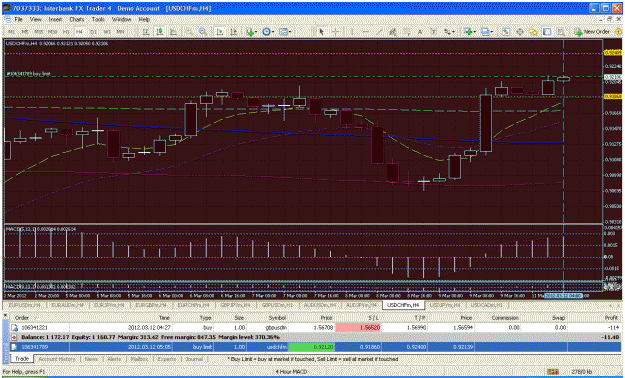Open the Insert menu

pos(55,19)
